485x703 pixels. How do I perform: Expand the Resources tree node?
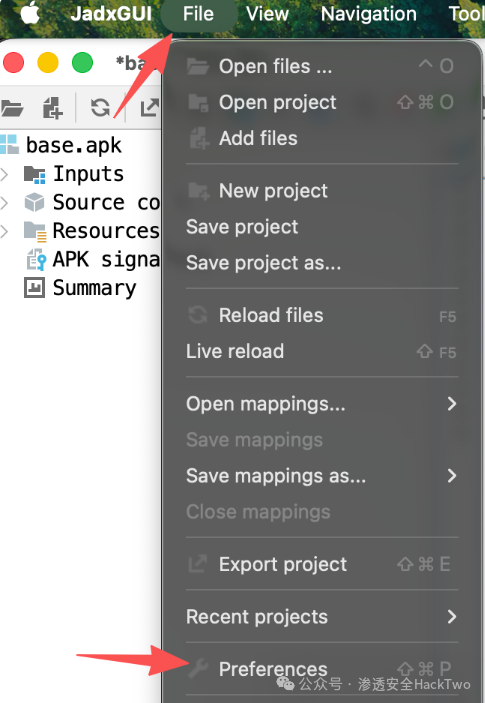[4, 231]
